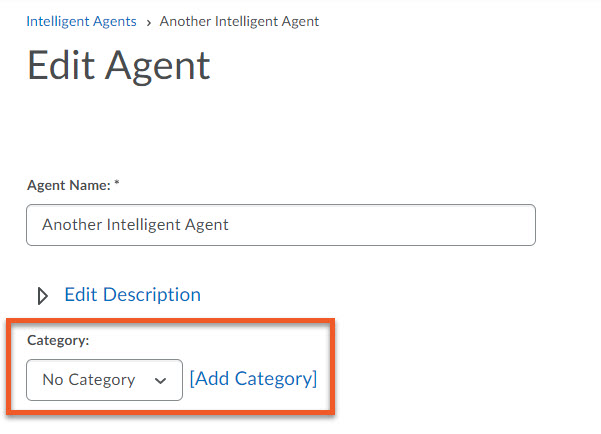Screen dimensions: 601x434
Task: Click the required asterisk beside Agent Name
Action: (x=117, y=185)
